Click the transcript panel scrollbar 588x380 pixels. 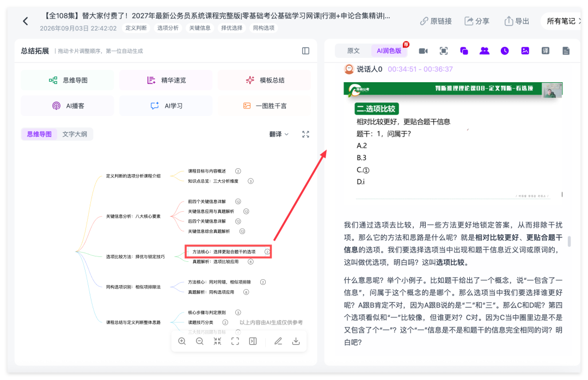tap(569, 241)
